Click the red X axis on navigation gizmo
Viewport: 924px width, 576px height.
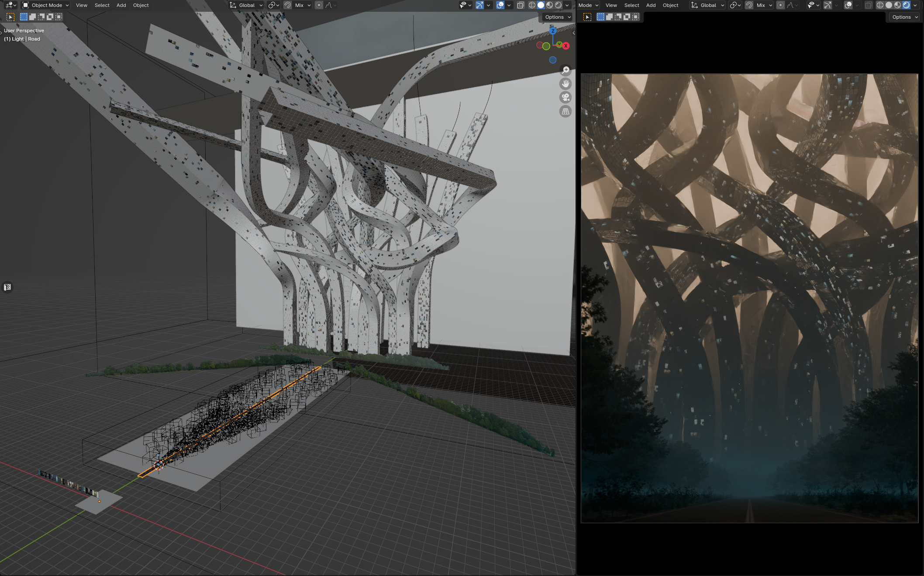[x=566, y=45]
